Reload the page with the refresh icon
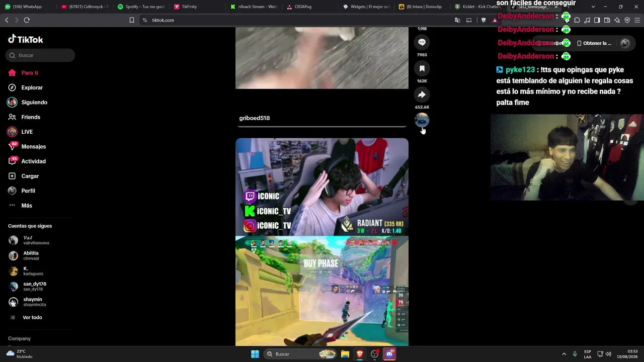 [x=27, y=20]
